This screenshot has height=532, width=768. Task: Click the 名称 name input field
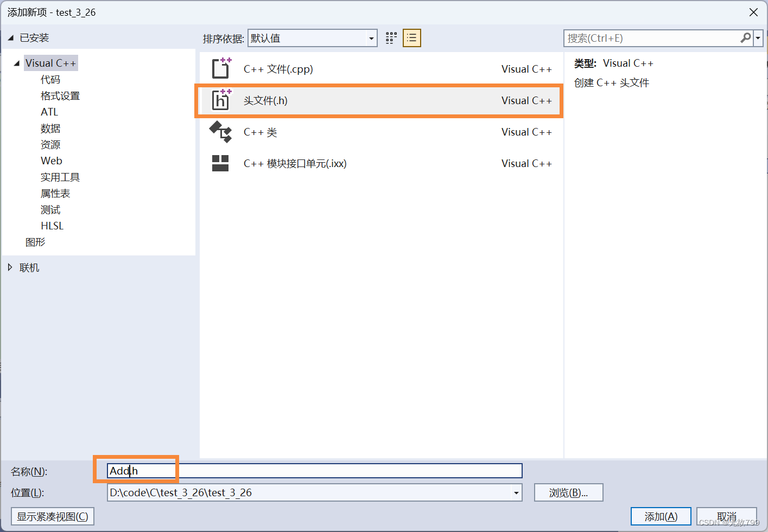315,471
